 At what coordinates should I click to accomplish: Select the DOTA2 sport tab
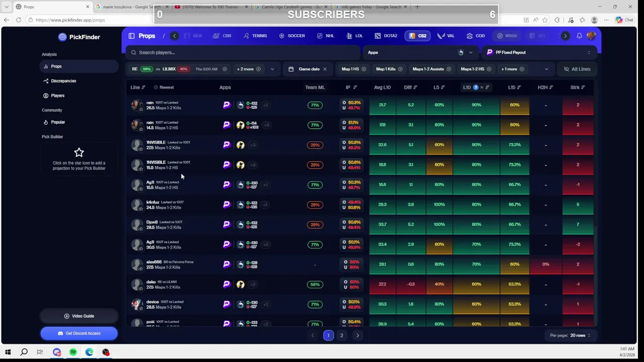(x=386, y=36)
